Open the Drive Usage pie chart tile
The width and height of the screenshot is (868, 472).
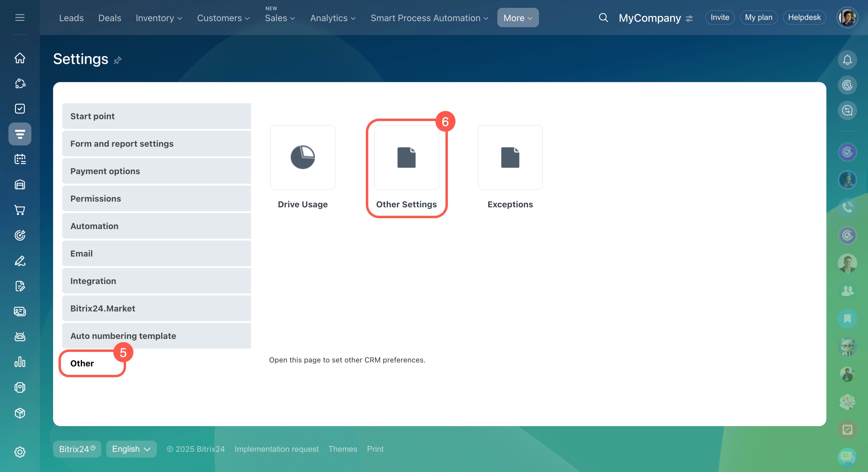[303, 158]
